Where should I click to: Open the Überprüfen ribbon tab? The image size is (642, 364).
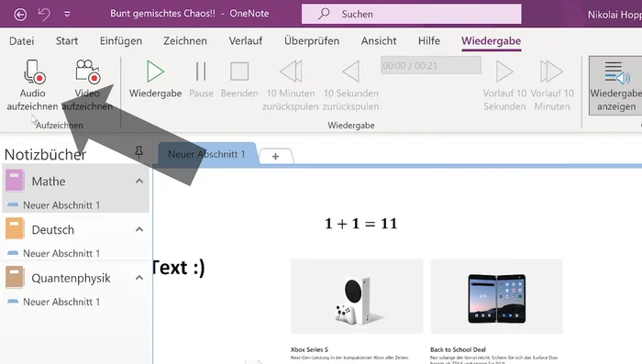[312, 41]
